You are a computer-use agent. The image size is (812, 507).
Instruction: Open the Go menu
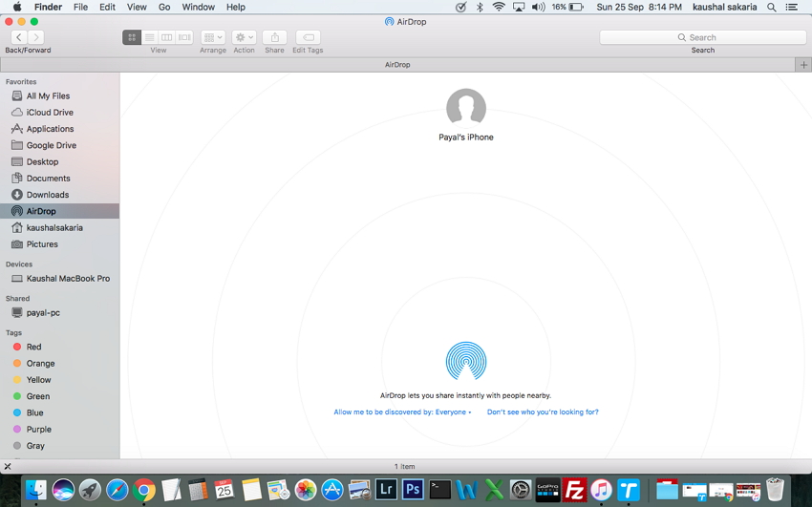(164, 7)
